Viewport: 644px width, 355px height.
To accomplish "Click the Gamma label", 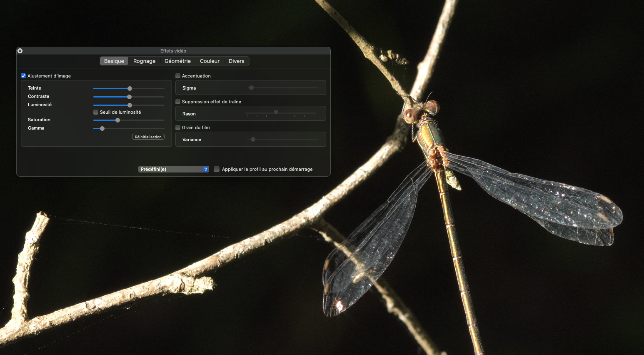I will [36, 128].
